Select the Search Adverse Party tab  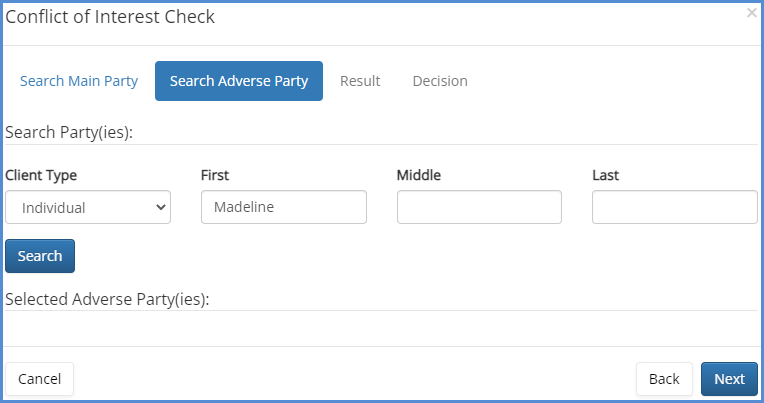[239, 81]
